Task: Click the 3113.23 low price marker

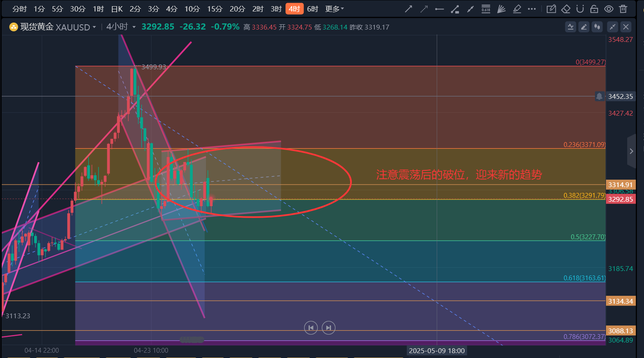Action: pyautogui.click(x=18, y=316)
